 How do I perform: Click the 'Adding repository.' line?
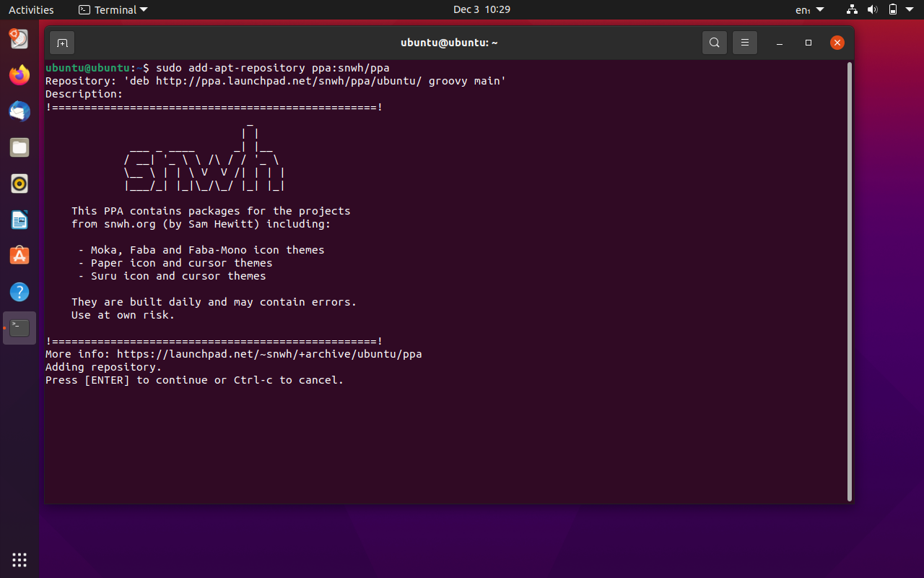pos(104,367)
